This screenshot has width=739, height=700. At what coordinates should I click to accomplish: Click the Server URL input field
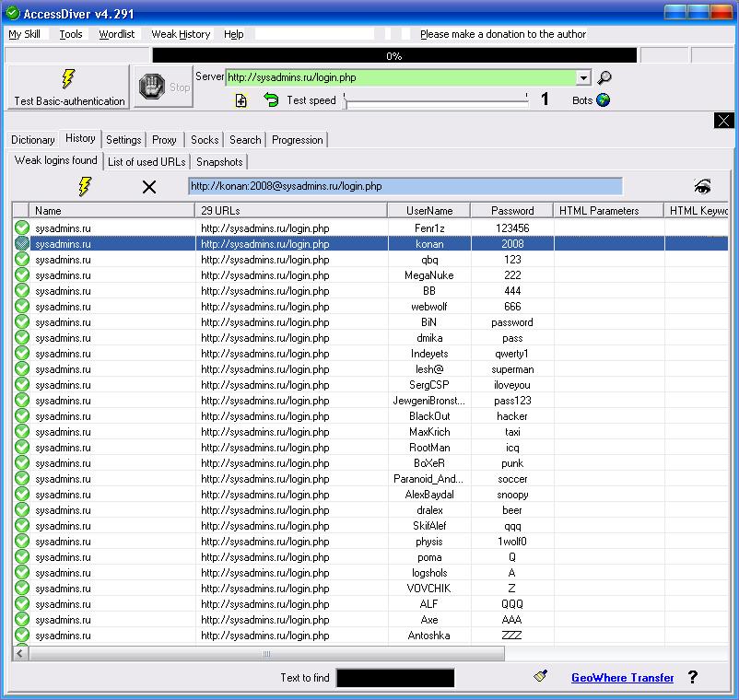[x=401, y=77]
